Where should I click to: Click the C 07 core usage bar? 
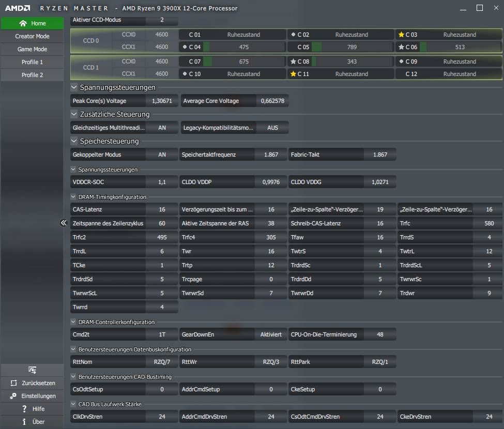click(244, 62)
